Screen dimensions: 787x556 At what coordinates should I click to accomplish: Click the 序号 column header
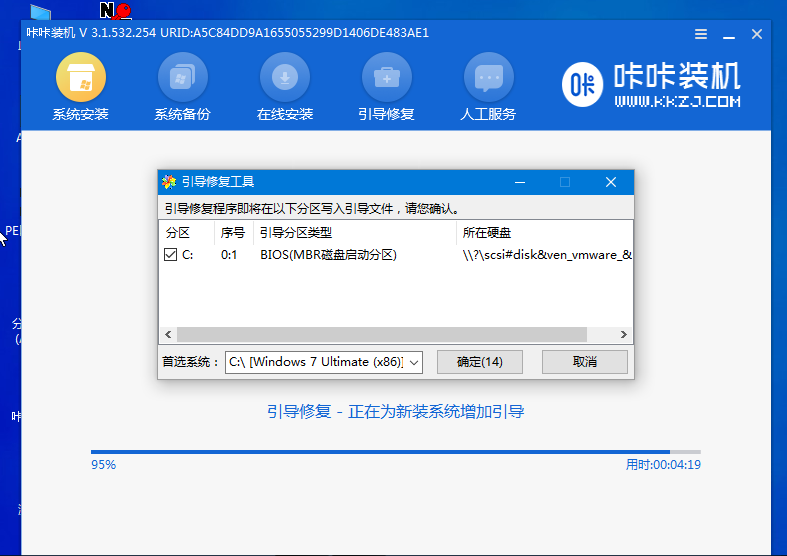(x=234, y=233)
